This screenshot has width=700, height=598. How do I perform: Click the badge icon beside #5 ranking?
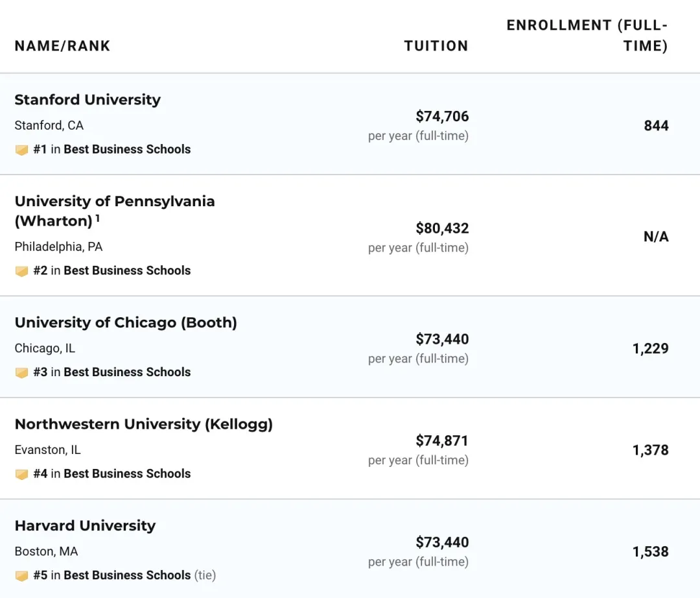click(x=21, y=576)
